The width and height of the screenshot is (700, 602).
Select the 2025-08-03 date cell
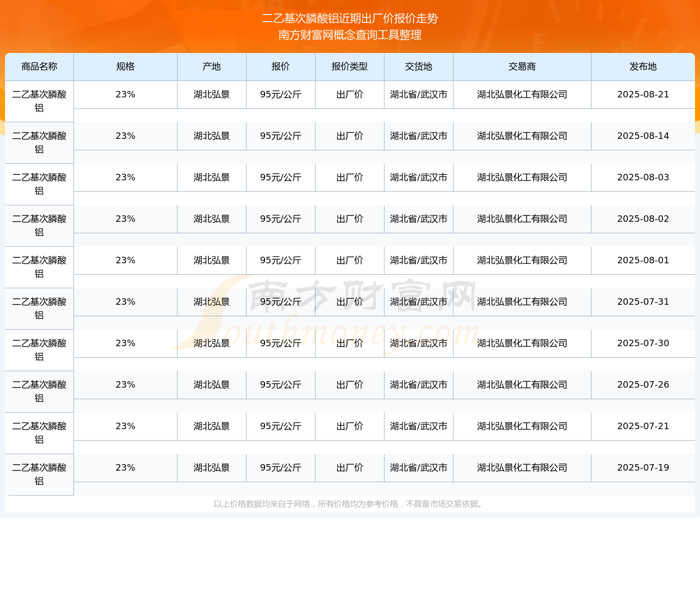tap(643, 177)
